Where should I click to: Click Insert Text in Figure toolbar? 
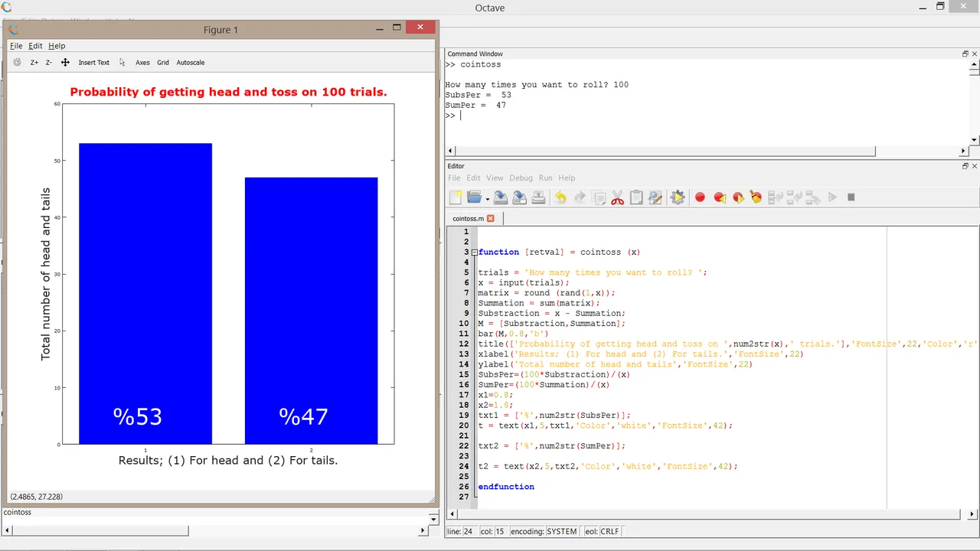93,62
